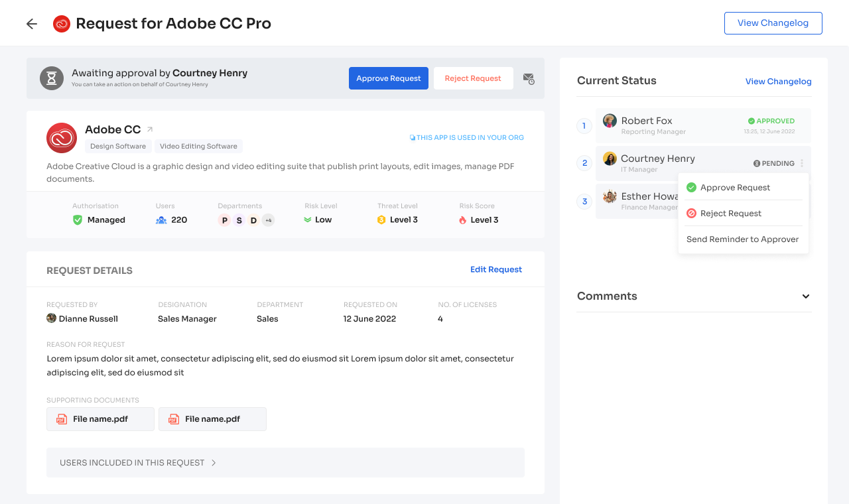Select step 2 number circle
This screenshot has width=849, height=504.
pos(584,163)
